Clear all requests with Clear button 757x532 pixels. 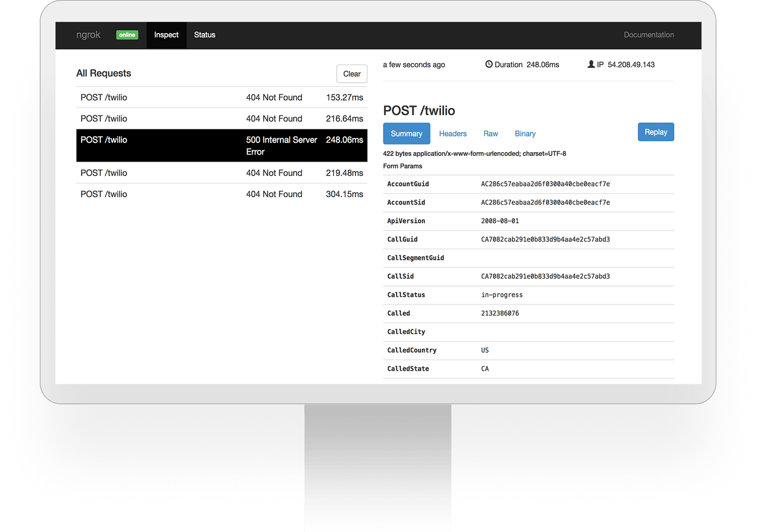pos(352,74)
